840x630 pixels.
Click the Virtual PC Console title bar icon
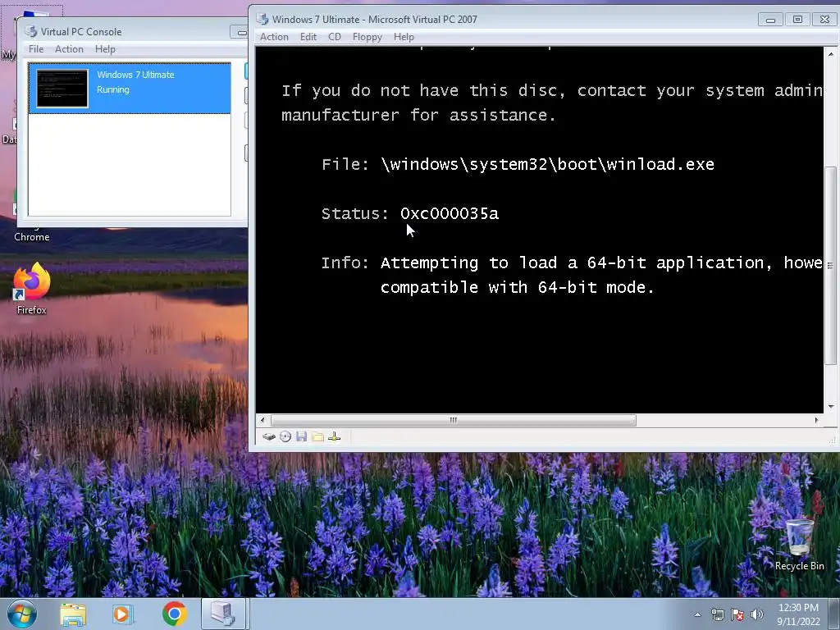click(x=31, y=32)
